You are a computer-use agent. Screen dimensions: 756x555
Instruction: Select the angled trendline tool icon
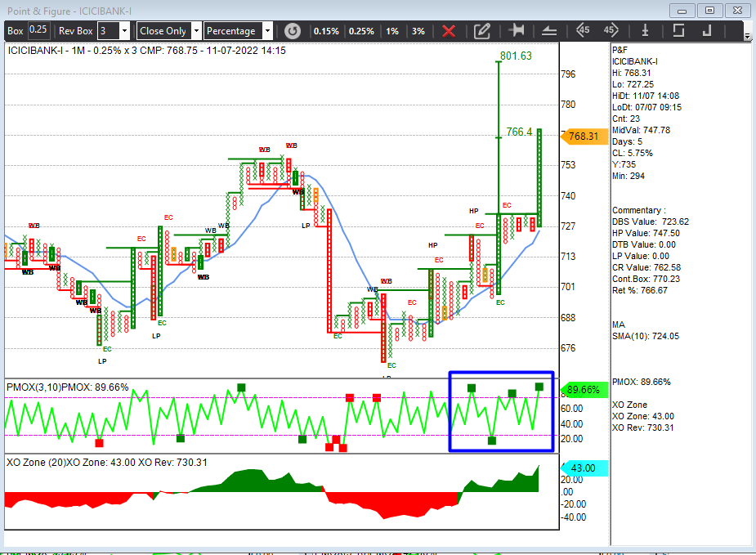click(549, 31)
